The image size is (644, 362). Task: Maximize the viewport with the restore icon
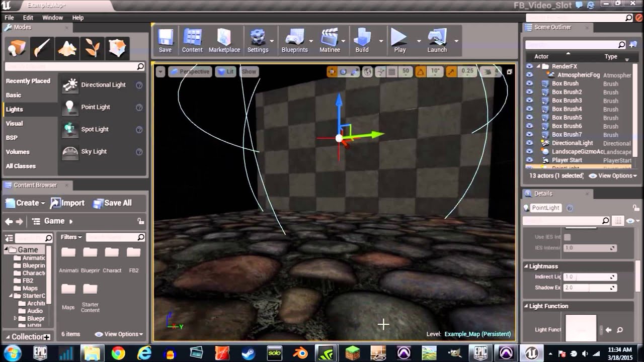tap(509, 72)
